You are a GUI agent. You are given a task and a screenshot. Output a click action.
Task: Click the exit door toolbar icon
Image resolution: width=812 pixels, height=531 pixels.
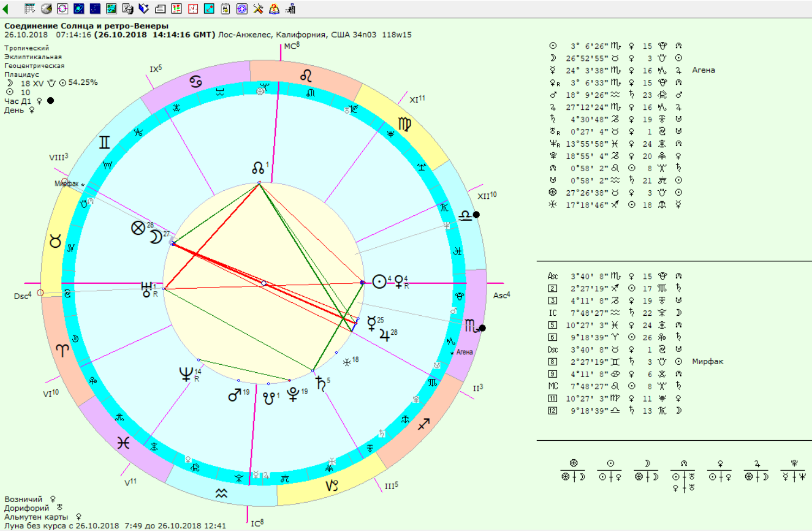tap(291, 9)
